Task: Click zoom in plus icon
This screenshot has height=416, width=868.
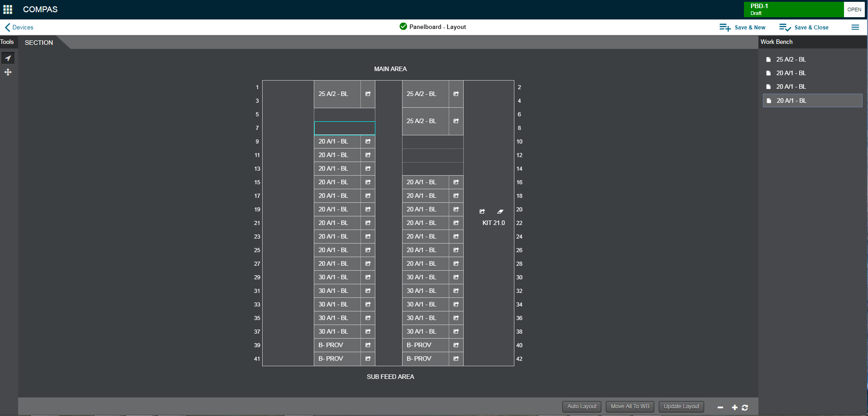Action: 734,407
